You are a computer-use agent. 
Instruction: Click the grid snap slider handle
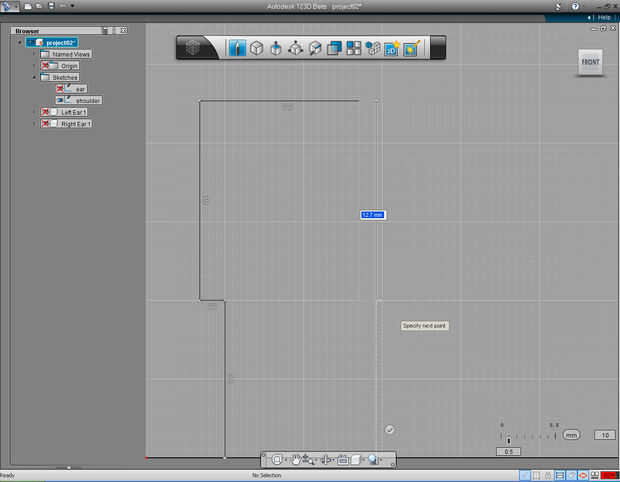pos(509,440)
